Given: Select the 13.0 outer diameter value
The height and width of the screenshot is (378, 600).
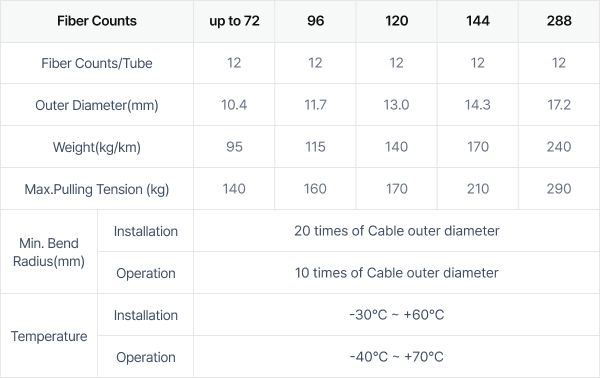Looking at the screenshot, I should 396,105.
